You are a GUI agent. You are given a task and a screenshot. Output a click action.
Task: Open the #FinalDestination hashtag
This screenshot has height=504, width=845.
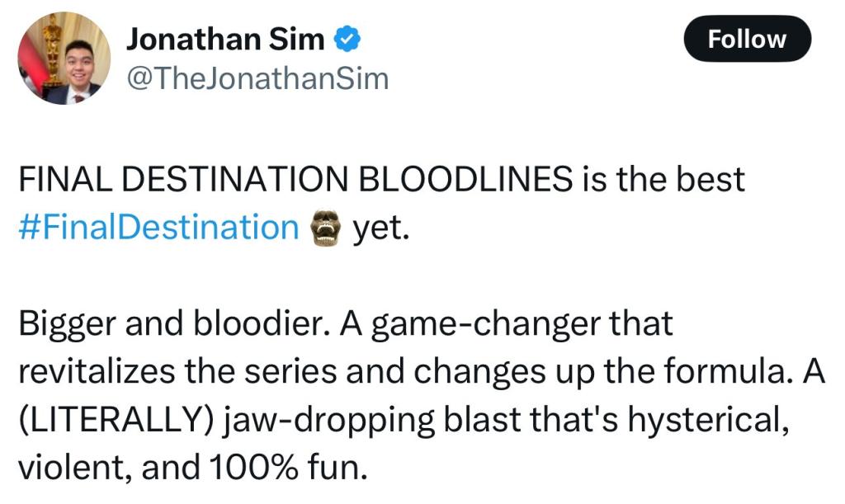tap(158, 227)
